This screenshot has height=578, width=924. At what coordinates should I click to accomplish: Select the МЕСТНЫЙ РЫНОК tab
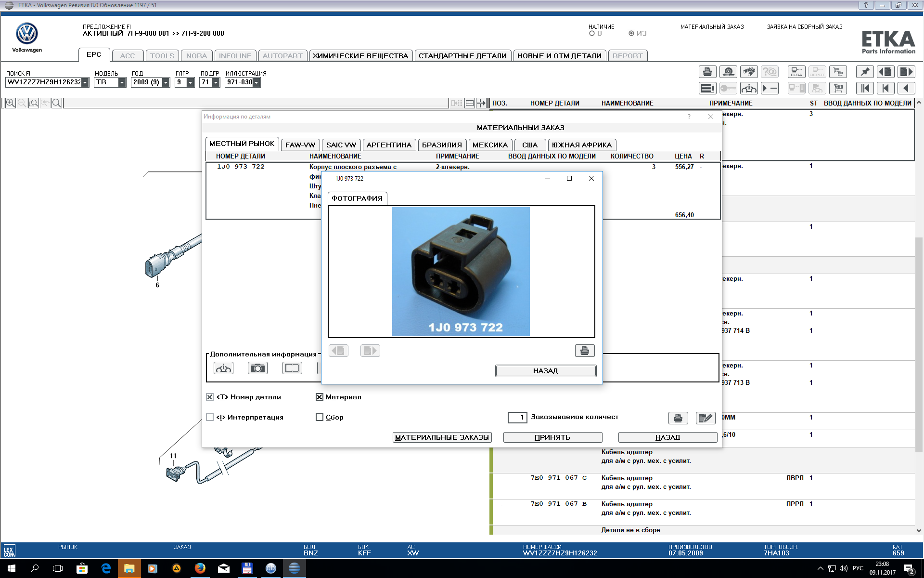(x=242, y=144)
